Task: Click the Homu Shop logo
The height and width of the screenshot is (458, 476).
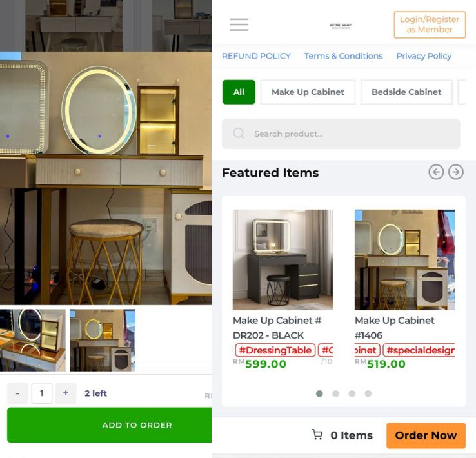Action: pos(341,26)
